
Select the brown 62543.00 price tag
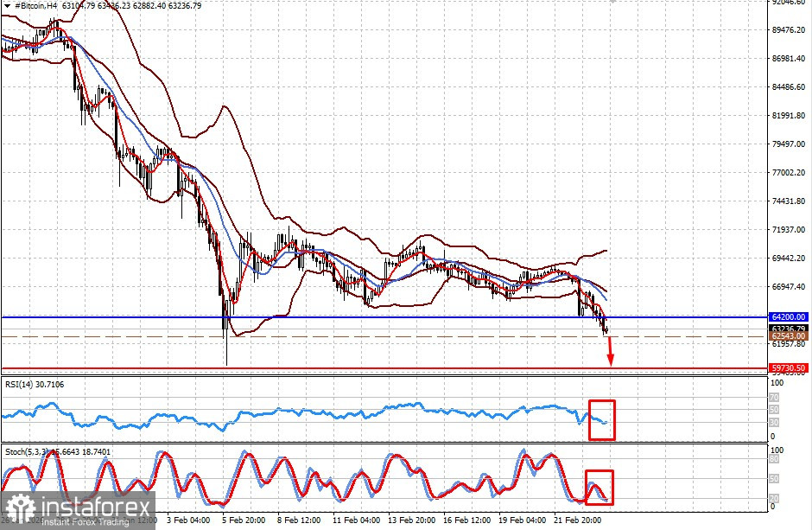pos(788,336)
